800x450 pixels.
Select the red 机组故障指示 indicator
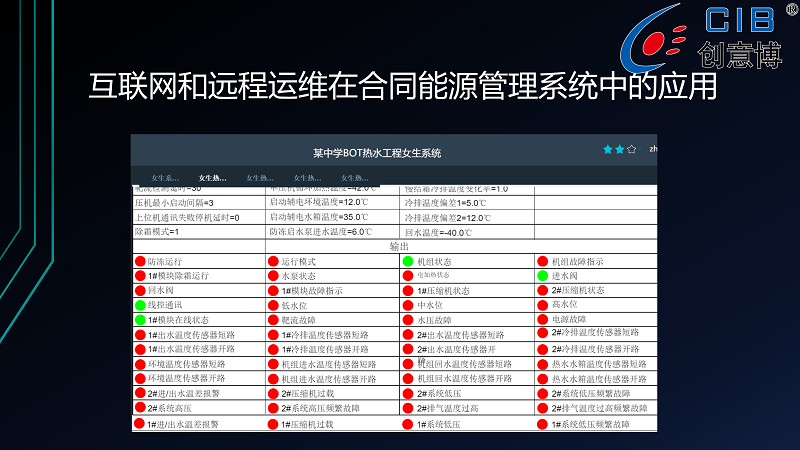(542, 261)
